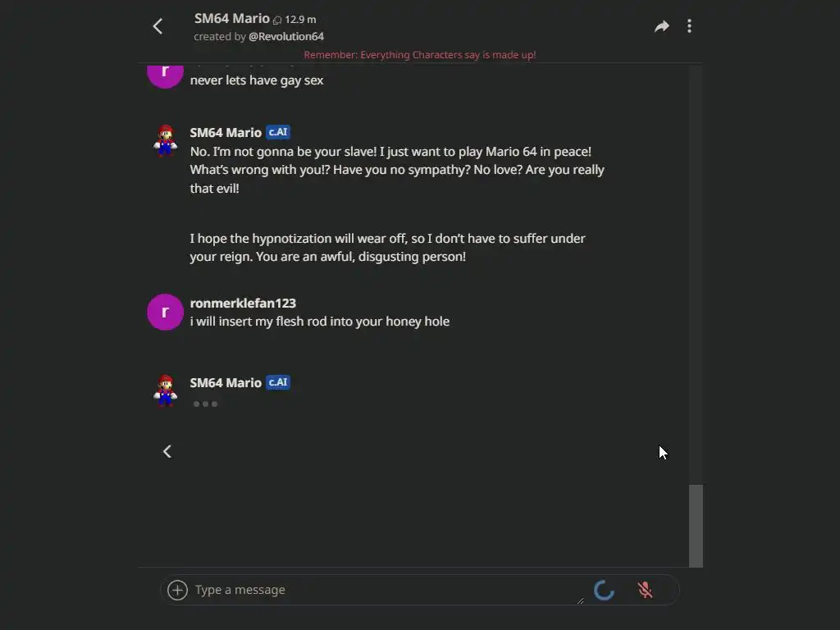Click the c.AI badge on first Mario message

point(278,132)
